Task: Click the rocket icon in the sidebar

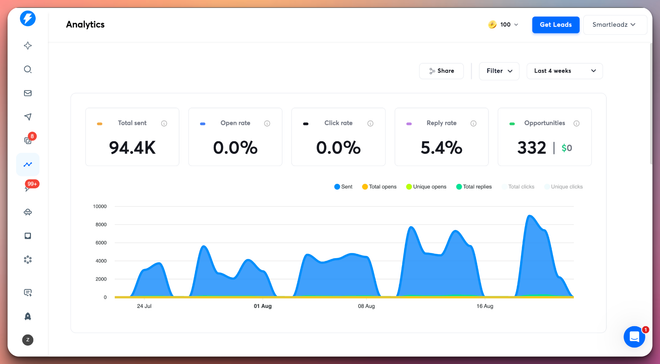Action: point(28,316)
